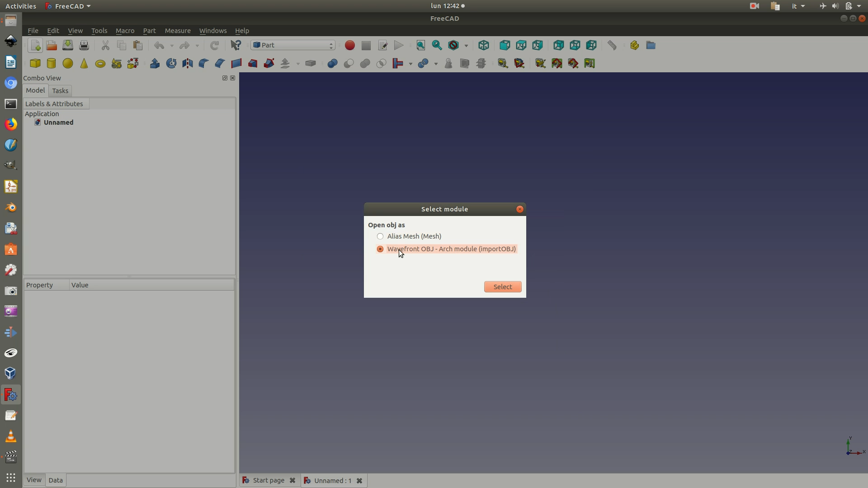Switch to the Data property tab
The height and width of the screenshot is (488, 868).
point(56,480)
